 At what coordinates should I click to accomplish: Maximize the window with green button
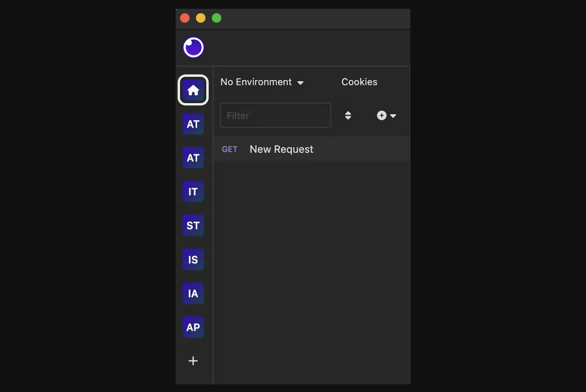217,18
